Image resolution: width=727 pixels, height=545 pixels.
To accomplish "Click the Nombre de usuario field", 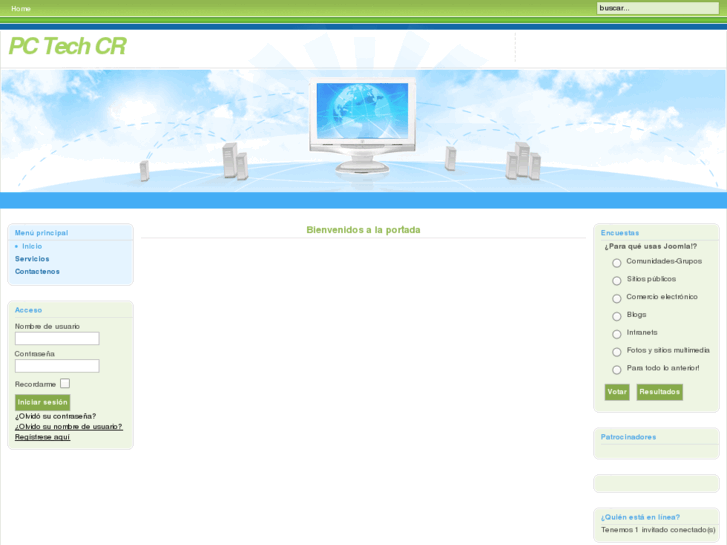I will pyautogui.click(x=57, y=339).
